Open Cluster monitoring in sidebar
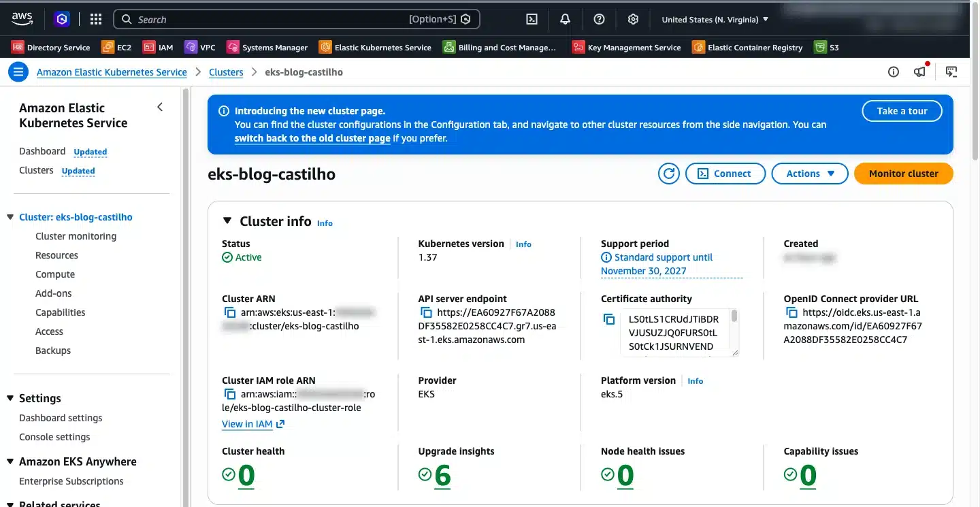Screen dimensions: 980x507 (76, 236)
